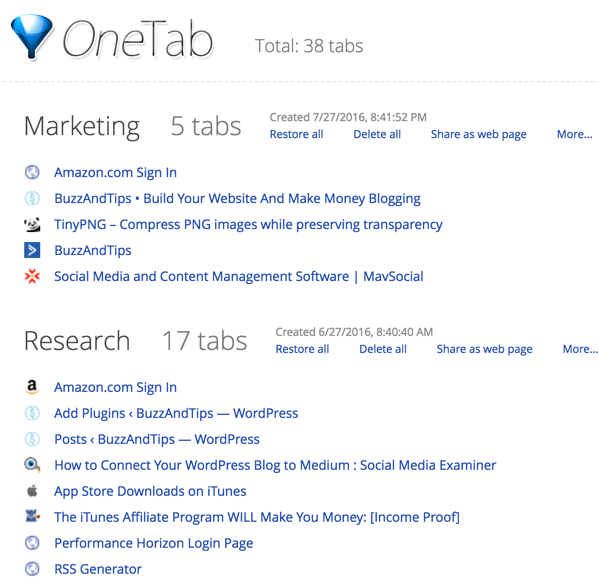Image resolution: width=598 pixels, height=581 pixels.
Task: Open BuzzAndTips Build Your Website link
Action: coord(237,198)
